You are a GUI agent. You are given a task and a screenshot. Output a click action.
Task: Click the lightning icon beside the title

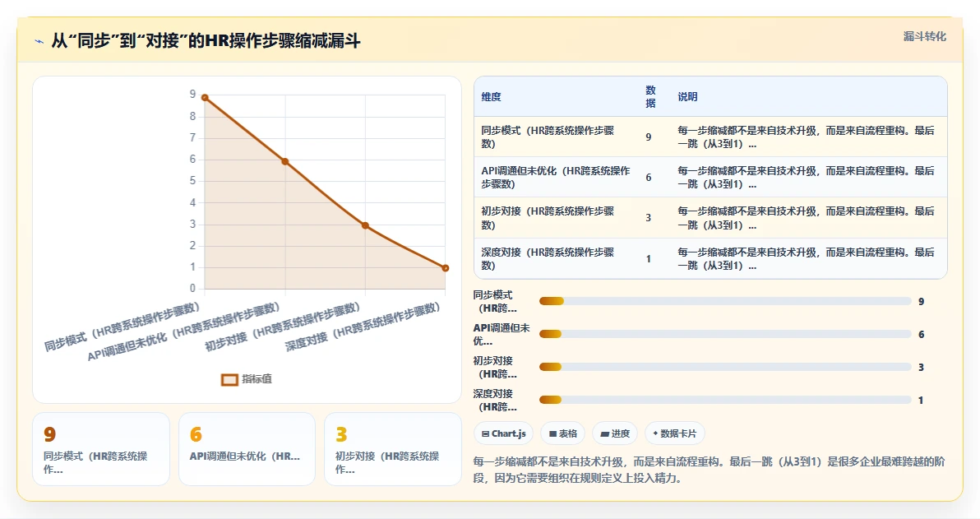[39, 42]
